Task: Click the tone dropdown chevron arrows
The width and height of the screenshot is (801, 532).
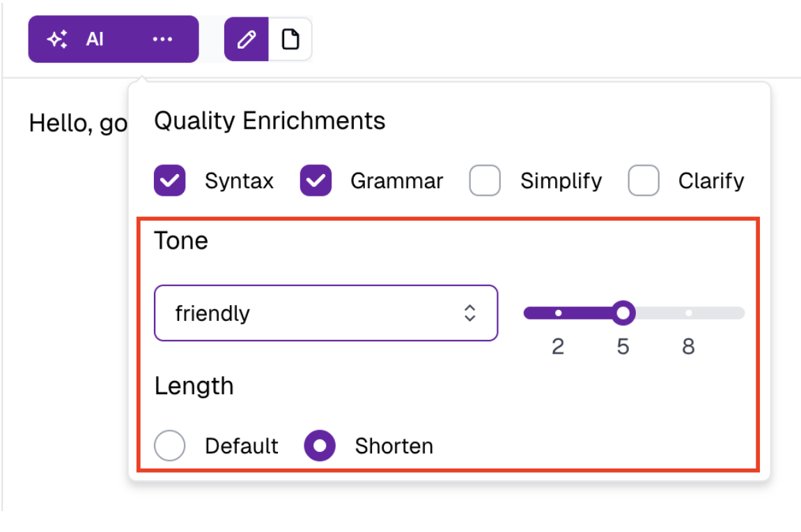Action: 470,313
